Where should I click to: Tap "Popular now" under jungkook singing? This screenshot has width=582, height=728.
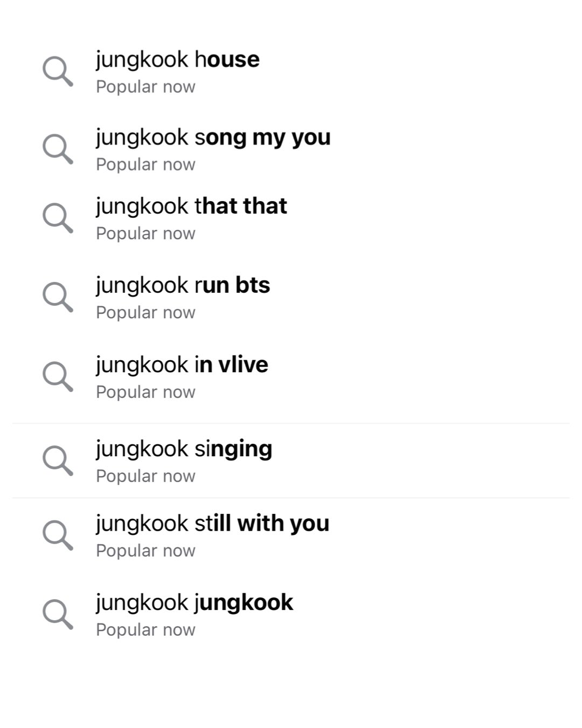click(x=145, y=476)
